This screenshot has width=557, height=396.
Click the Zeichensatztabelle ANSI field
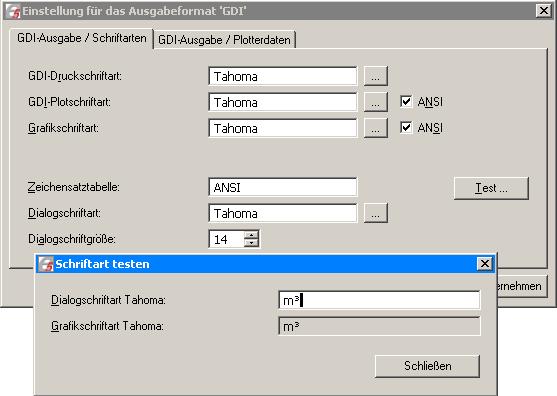[283, 187]
